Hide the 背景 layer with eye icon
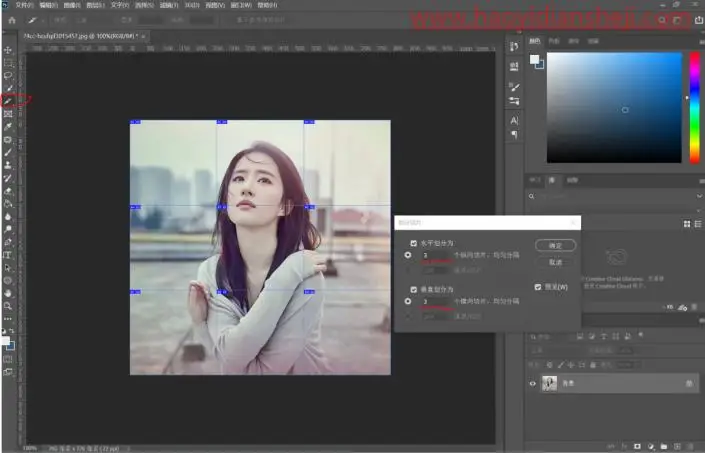705x453 pixels. click(x=533, y=384)
